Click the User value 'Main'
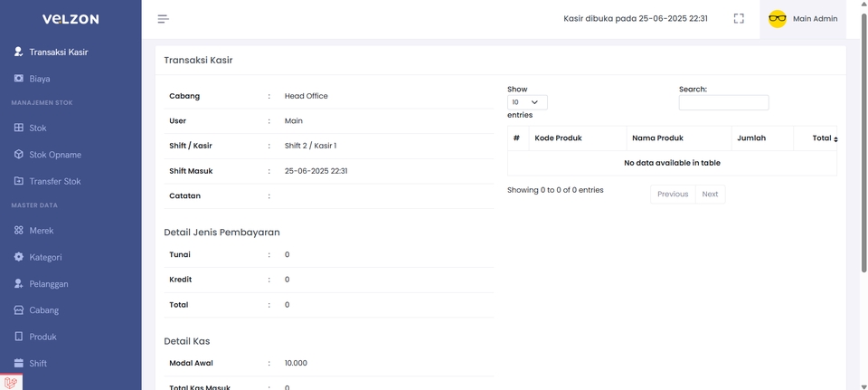Screen dimensions: 868x390 (293, 120)
